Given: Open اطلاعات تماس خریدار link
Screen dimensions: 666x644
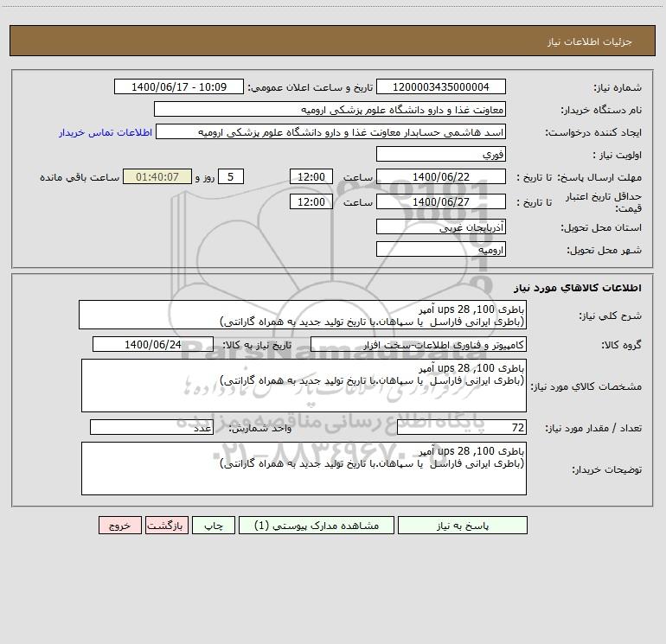Looking at the screenshot, I should point(106,132).
